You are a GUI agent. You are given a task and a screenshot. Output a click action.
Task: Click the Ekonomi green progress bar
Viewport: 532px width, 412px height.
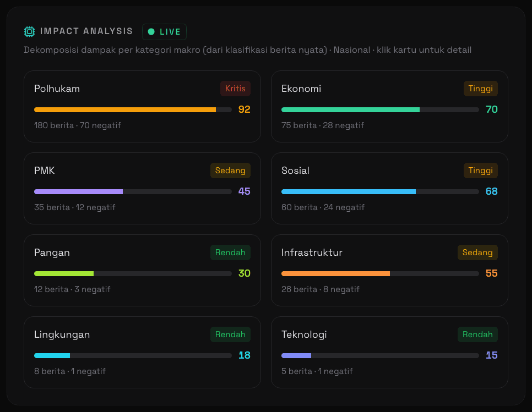[x=380, y=110]
